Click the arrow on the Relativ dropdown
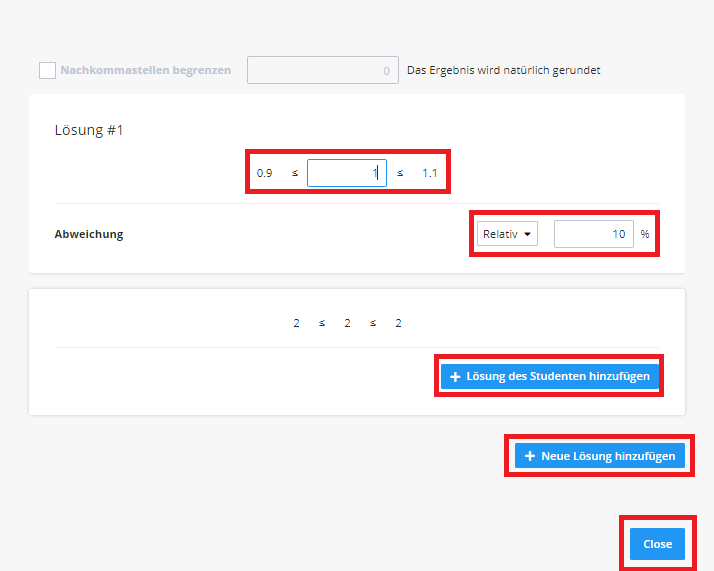Viewport: 714px width, 571px height. click(527, 235)
